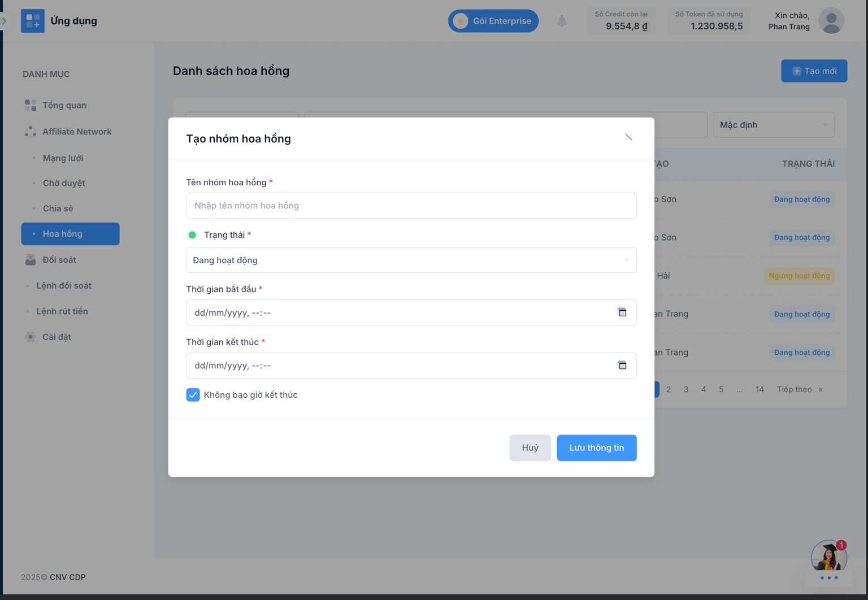Viewport: 868px width, 600px height.
Task: Click the Huỷ cancel button
Action: [530, 447]
